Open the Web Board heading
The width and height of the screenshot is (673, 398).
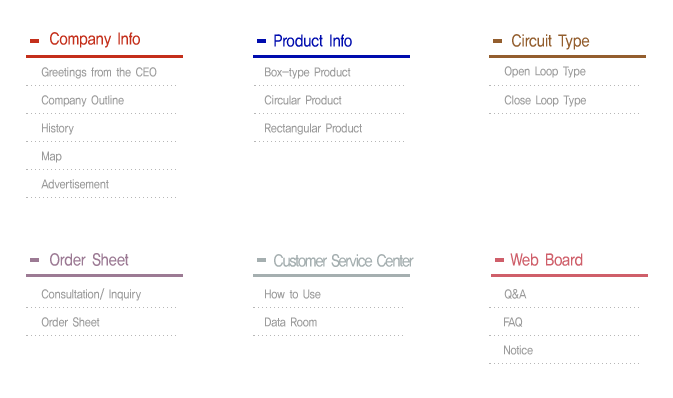[x=546, y=260]
